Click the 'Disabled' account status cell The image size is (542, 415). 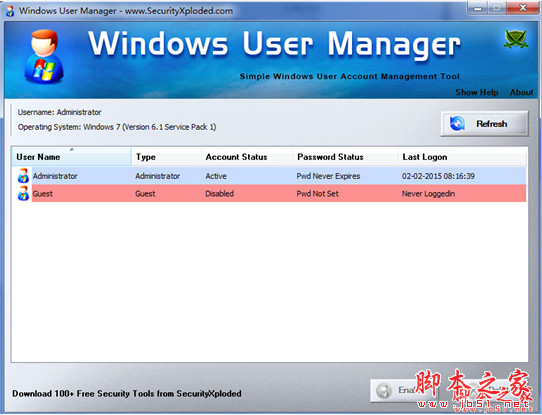[x=219, y=194]
